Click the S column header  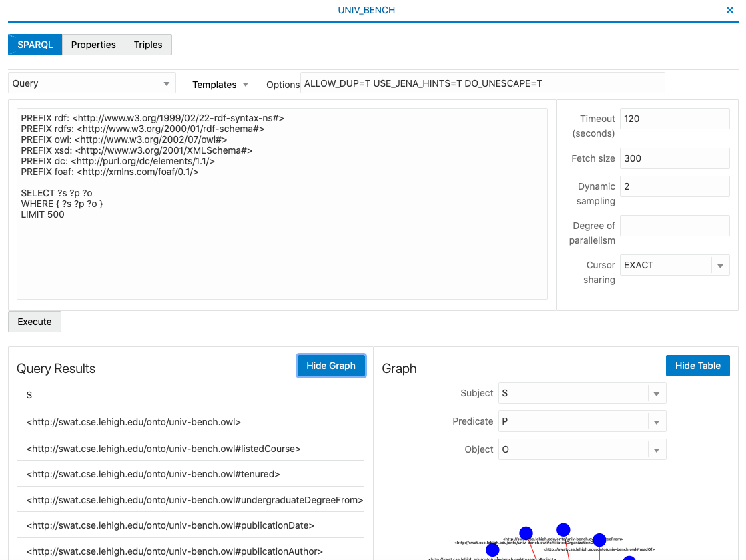pos(29,395)
